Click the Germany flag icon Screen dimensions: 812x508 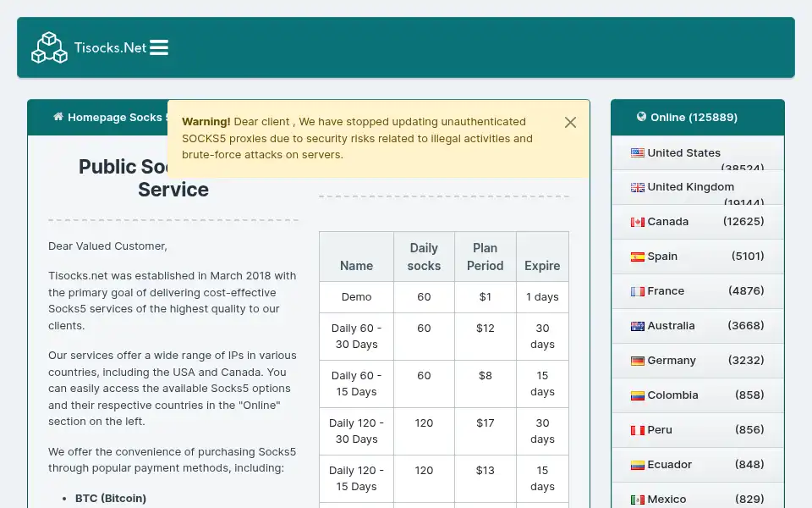638,361
